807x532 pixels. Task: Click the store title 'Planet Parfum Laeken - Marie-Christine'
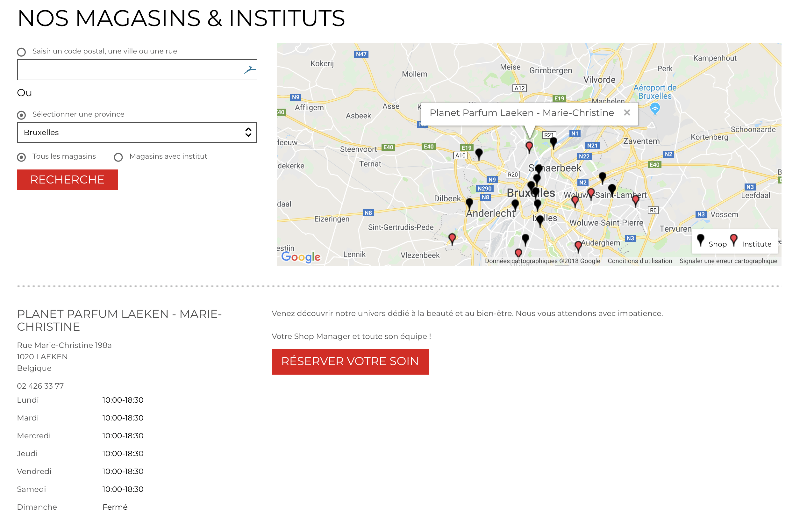[119, 320]
